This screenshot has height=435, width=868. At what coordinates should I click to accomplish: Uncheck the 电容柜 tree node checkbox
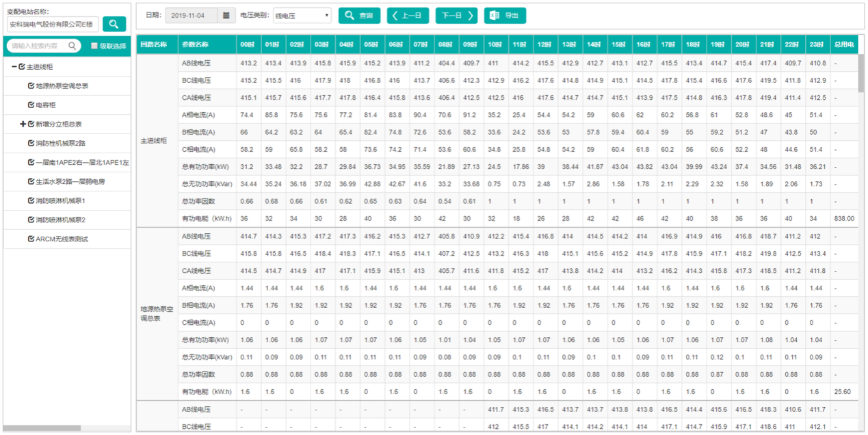[x=31, y=105]
